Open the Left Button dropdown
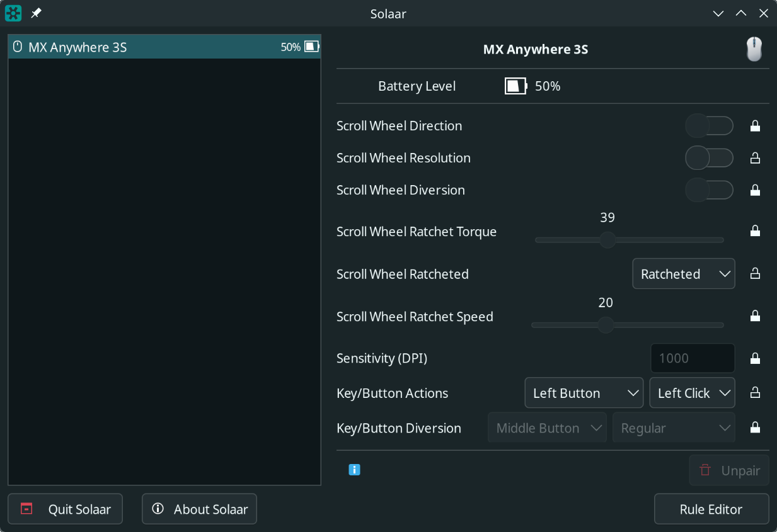Screen dimensions: 777x532 (584, 393)
